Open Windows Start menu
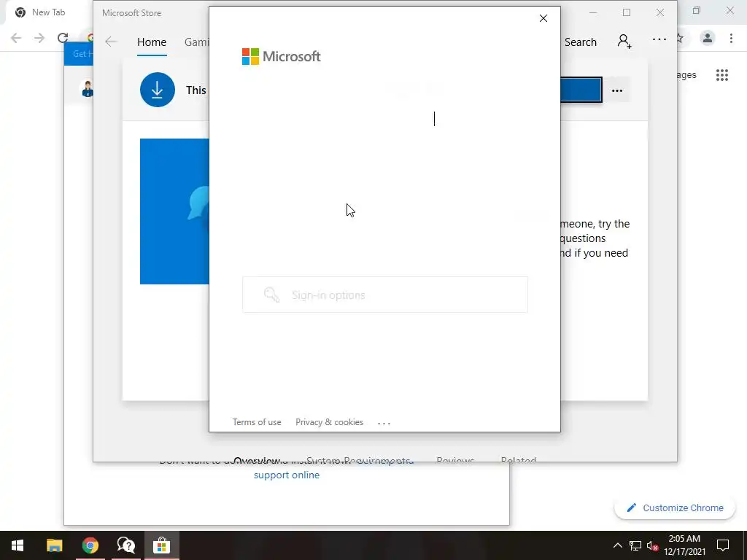This screenshot has height=560, width=747. tap(18, 545)
